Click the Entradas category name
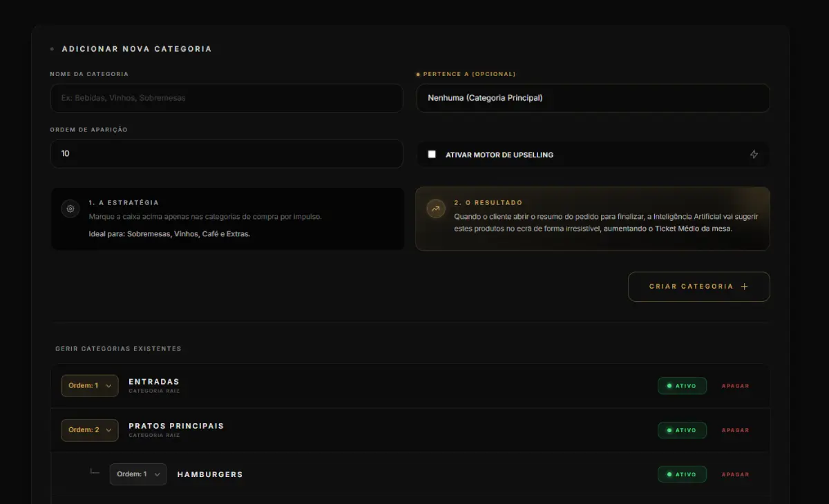 click(x=154, y=382)
